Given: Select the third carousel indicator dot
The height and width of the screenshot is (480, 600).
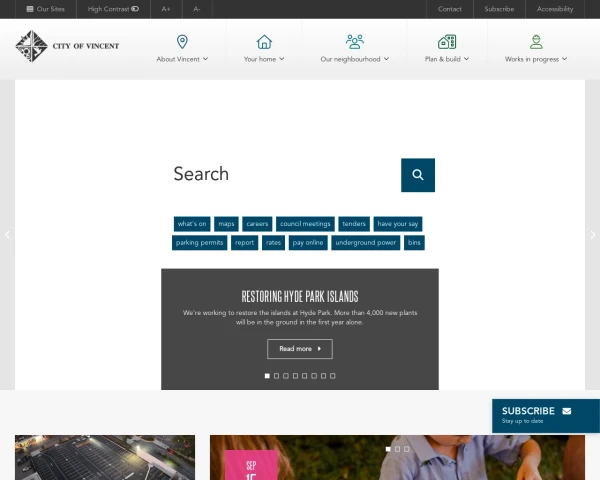Looking at the screenshot, I should pos(286,376).
